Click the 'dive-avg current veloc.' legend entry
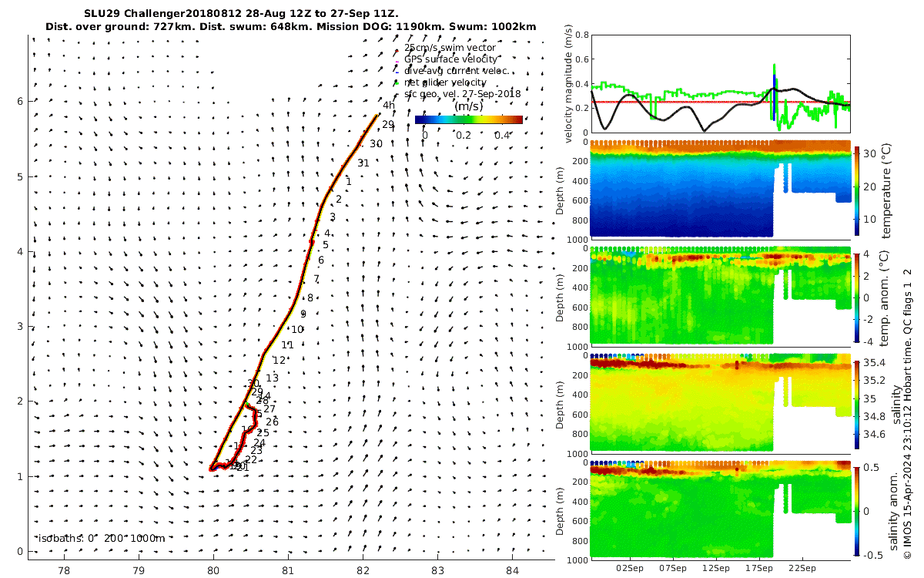 [x=456, y=71]
